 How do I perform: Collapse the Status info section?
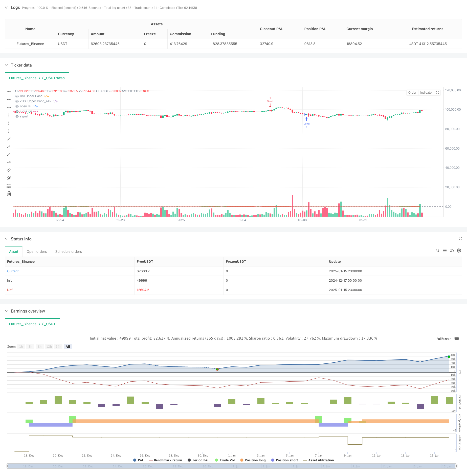(x=6, y=239)
